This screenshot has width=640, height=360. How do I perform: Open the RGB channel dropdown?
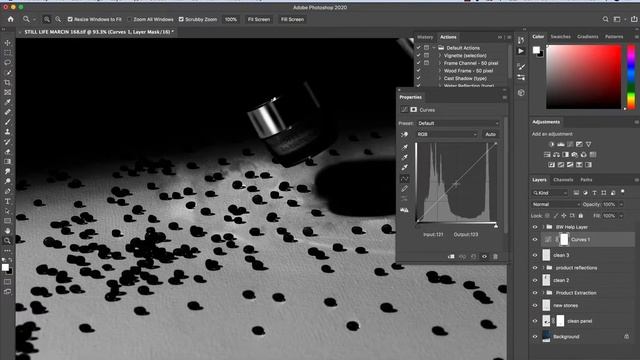point(447,134)
